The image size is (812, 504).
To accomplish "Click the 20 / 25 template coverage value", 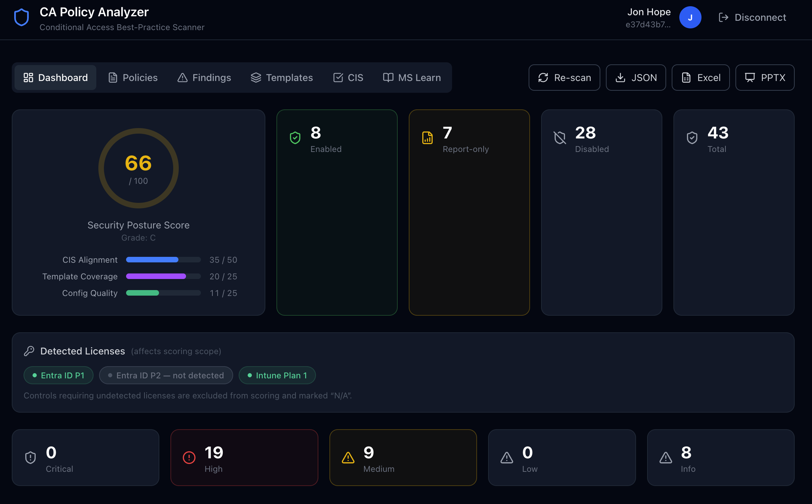I will click(x=223, y=276).
